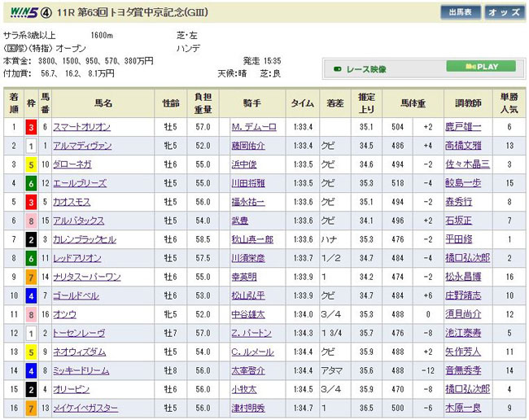Click trainer 鹿戸雄一 link
Screen dimensions: 529x420
click(x=463, y=127)
